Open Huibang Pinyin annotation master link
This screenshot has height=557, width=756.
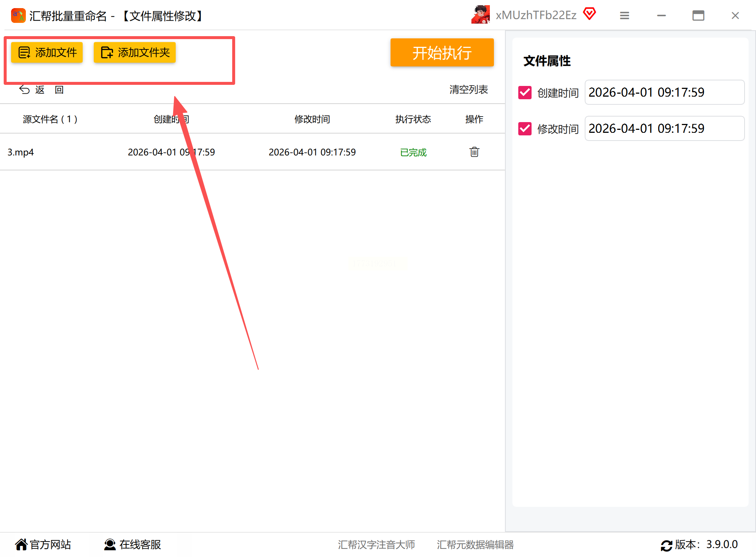click(x=376, y=545)
